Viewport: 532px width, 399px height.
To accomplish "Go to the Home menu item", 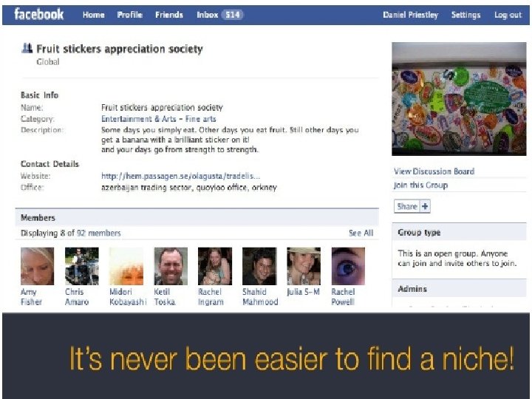I will [x=93, y=15].
